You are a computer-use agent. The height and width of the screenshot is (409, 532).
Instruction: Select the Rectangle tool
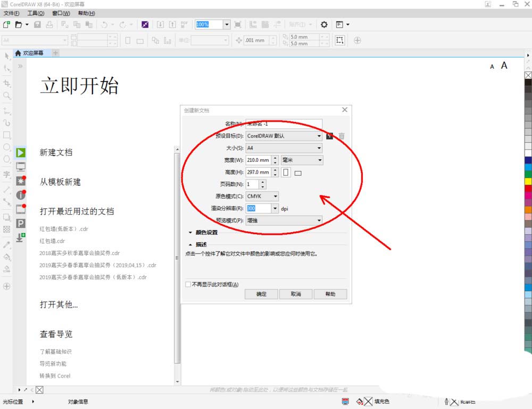click(7, 135)
